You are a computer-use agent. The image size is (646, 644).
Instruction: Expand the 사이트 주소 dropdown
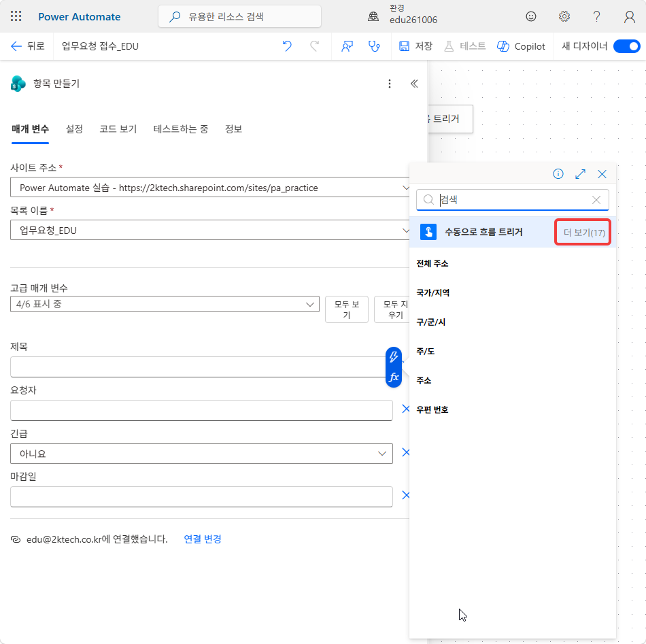(x=210, y=188)
